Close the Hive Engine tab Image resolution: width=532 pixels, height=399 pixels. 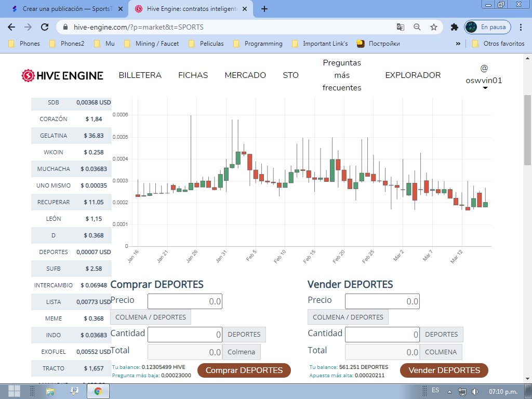coord(245,9)
